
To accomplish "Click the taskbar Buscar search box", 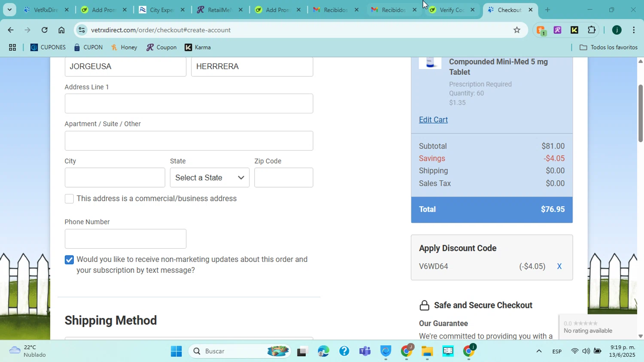I will pos(240,351).
